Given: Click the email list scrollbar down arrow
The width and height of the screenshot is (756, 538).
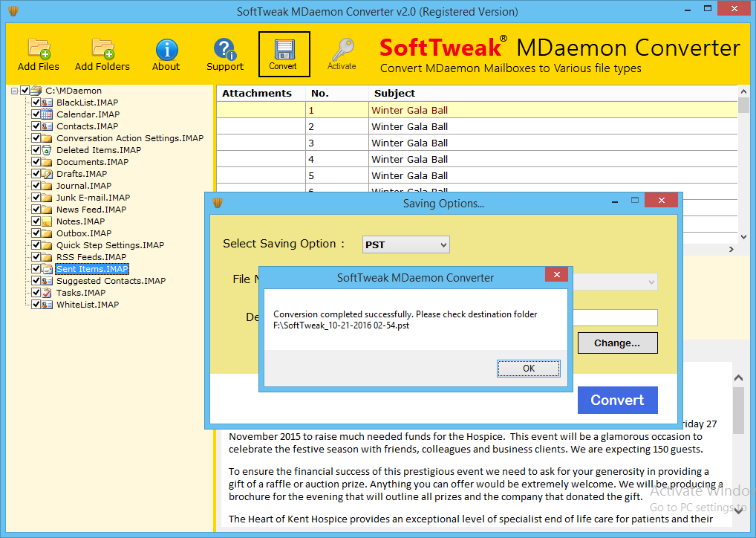Looking at the screenshot, I should point(743,237).
